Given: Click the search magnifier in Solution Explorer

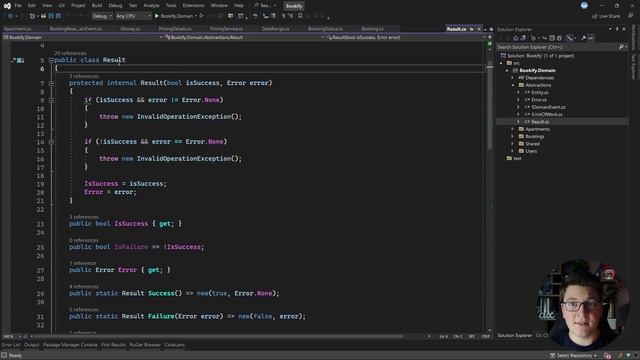Looking at the screenshot, I should (x=621, y=47).
